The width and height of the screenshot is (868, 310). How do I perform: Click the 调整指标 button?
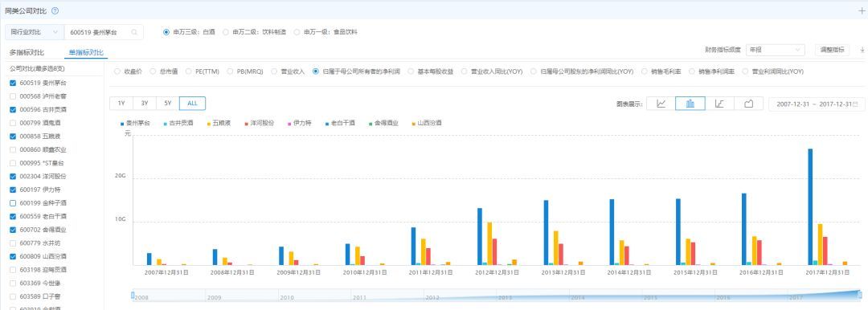(833, 50)
